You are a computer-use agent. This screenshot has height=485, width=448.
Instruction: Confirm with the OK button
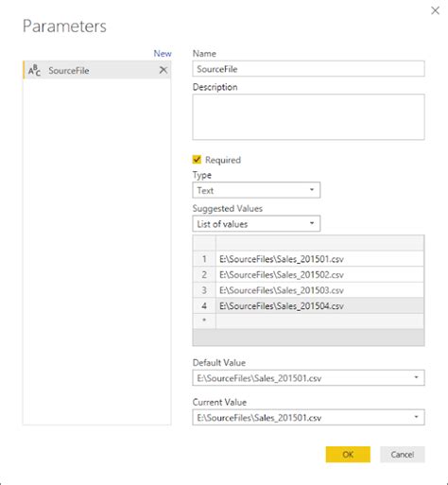pyautogui.click(x=348, y=455)
